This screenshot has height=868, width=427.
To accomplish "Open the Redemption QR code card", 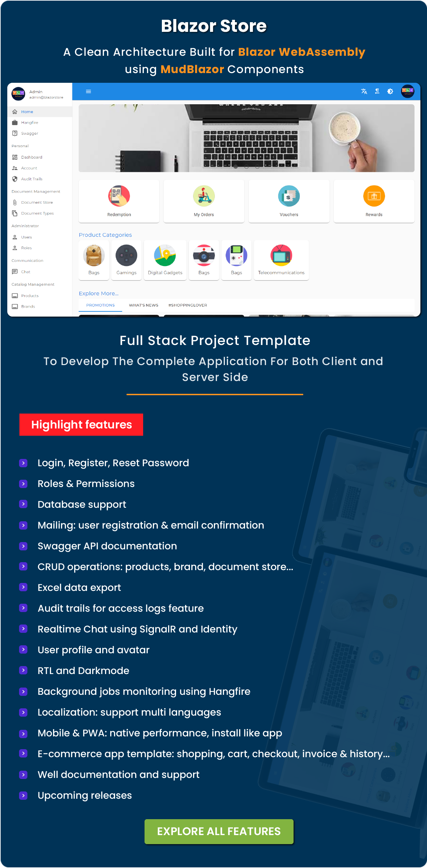I will (119, 201).
